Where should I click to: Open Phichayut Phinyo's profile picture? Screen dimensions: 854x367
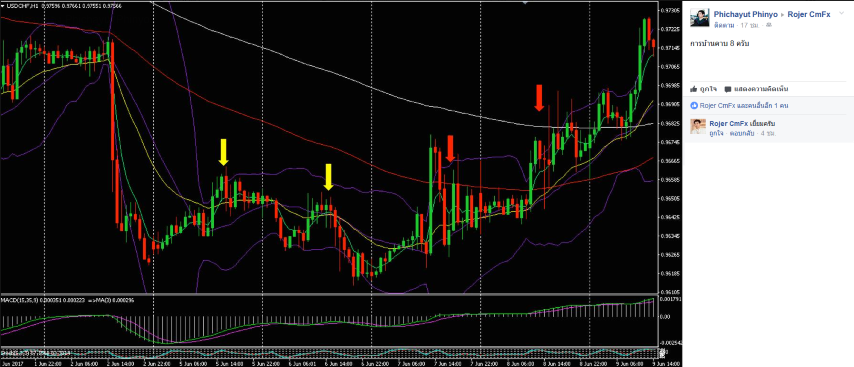(x=699, y=18)
